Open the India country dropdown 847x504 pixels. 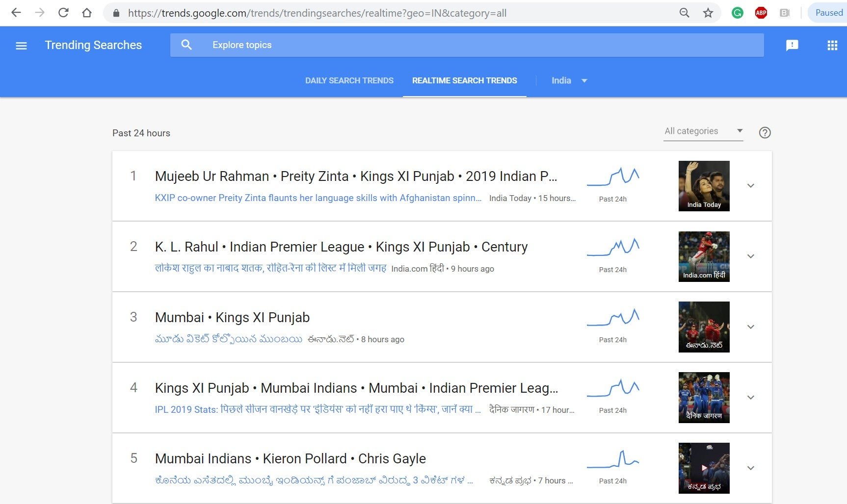(569, 80)
